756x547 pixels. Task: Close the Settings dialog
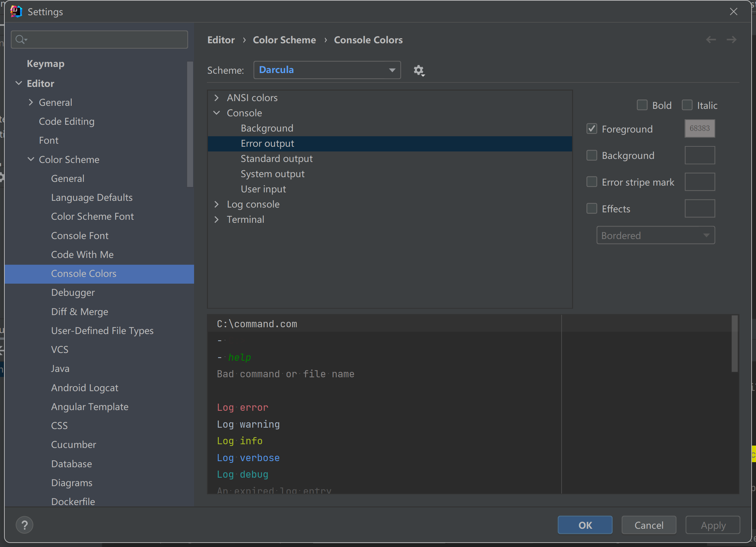coord(733,11)
